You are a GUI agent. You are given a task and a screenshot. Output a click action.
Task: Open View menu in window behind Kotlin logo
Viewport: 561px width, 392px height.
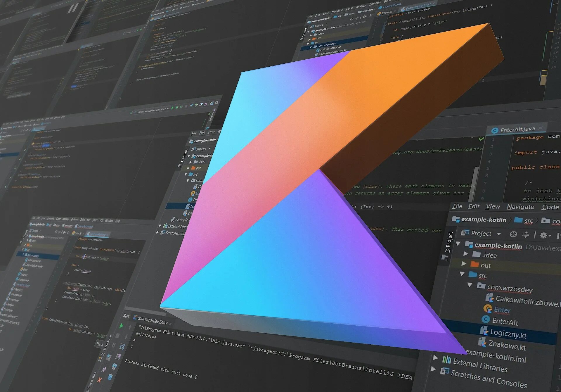pos(211,132)
